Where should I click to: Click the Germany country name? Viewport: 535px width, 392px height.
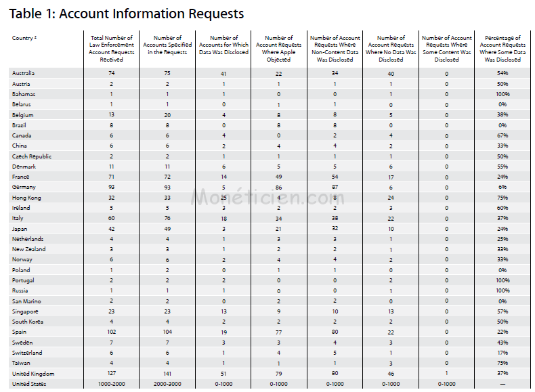tap(24, 188)
